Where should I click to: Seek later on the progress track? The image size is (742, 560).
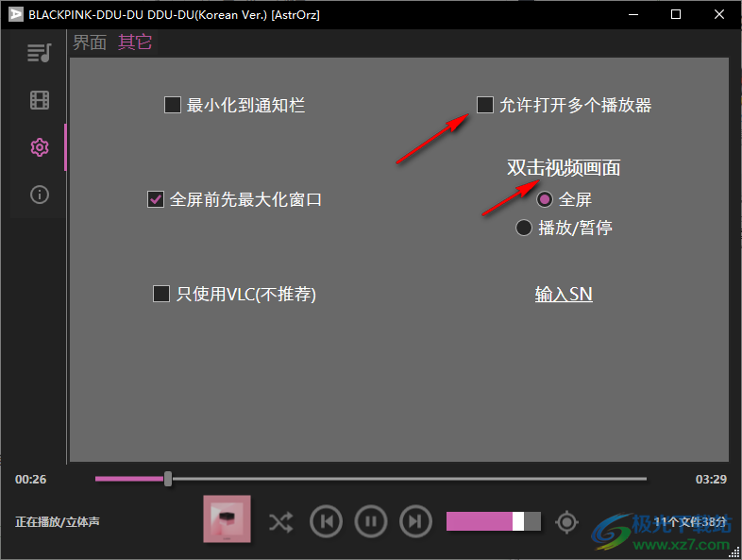410,479
